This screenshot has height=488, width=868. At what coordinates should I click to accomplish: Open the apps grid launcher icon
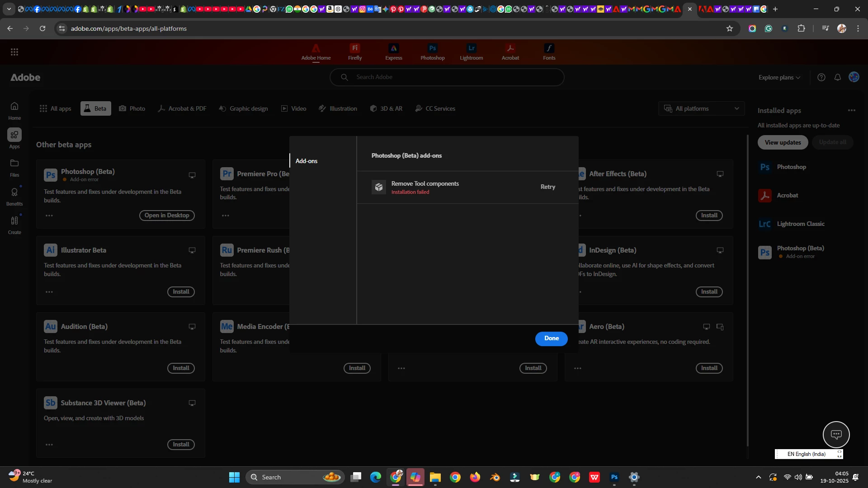pos(14,52)
